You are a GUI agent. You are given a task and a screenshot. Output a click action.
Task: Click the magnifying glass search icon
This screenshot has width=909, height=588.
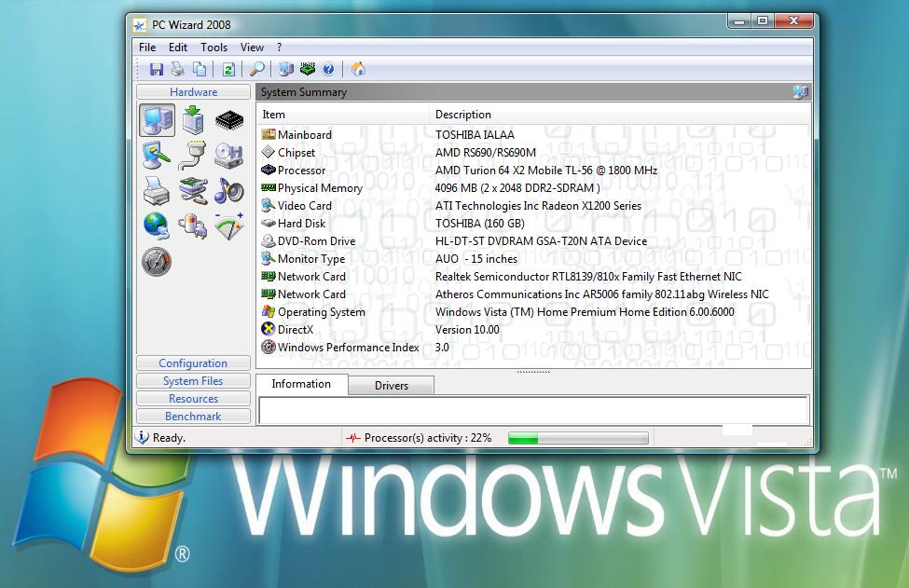point(256,69)
